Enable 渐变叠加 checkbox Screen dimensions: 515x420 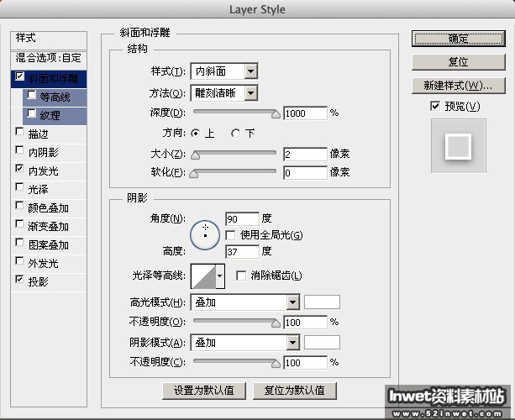click(x=19, y=223)
